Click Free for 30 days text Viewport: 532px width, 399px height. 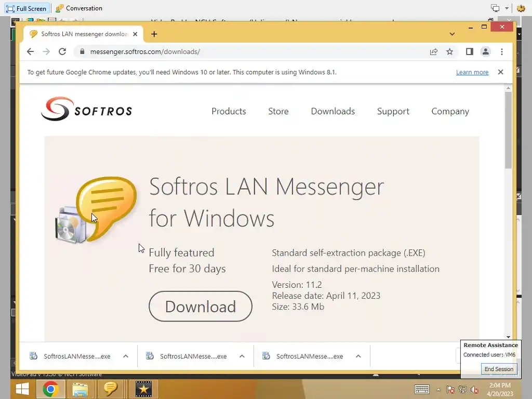(187, 269)
